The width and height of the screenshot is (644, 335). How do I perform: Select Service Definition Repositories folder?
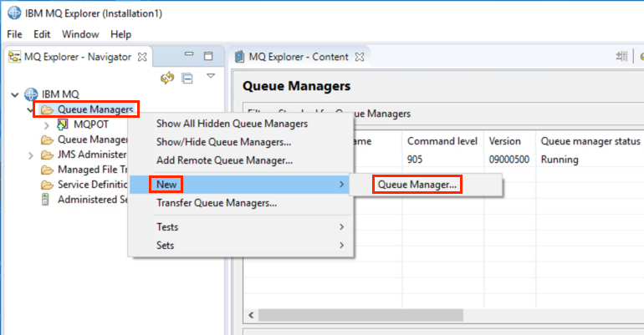point(92,185)
